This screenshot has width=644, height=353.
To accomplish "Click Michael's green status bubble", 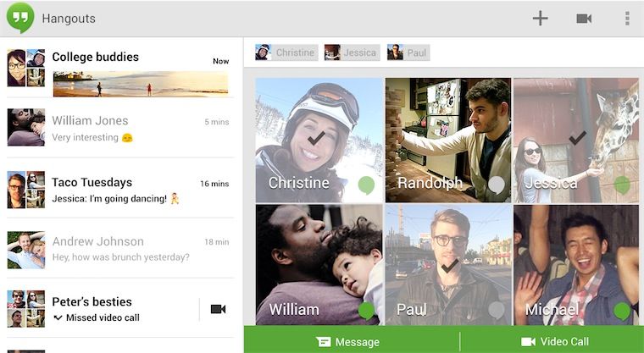I will (622, 311).
